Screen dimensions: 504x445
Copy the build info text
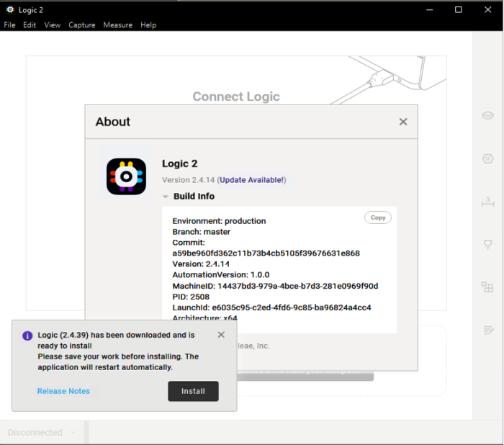tap(378, 217)
